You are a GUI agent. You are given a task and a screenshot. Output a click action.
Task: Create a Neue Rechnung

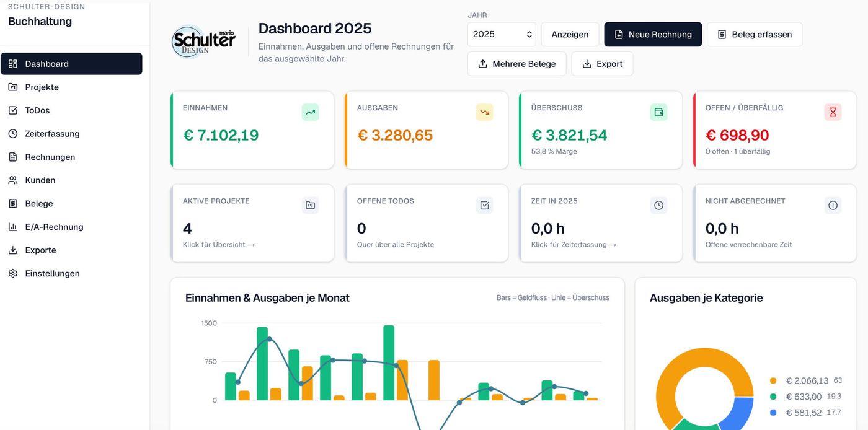[653, 35]
